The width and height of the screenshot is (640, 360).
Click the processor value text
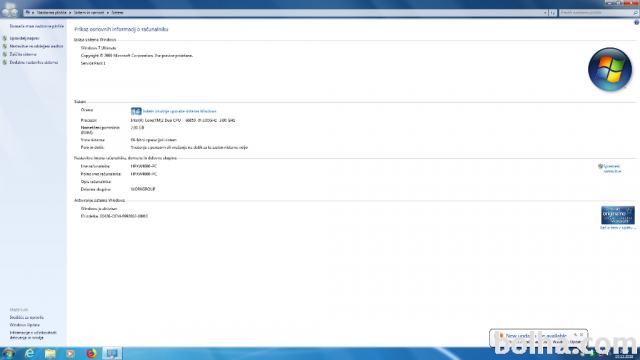tap(183, 120)
